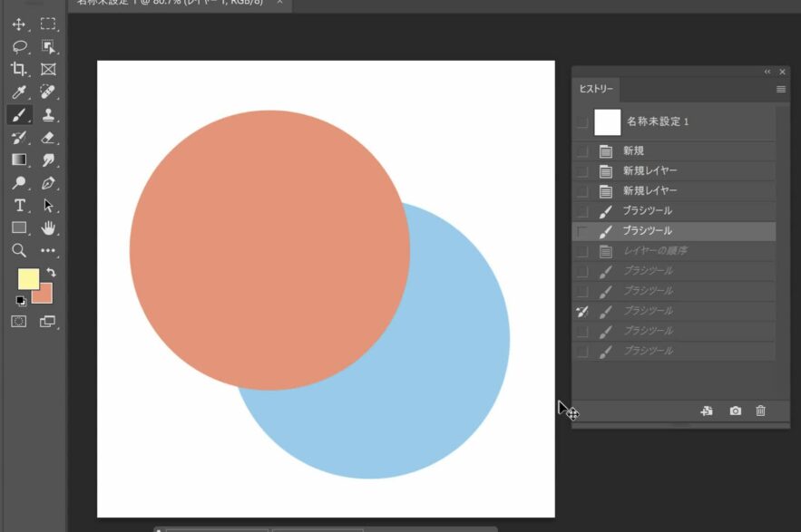Delete the current history state
Viewport: 801px width, 532px height.
pyautogui.click(x=761, y=411)
